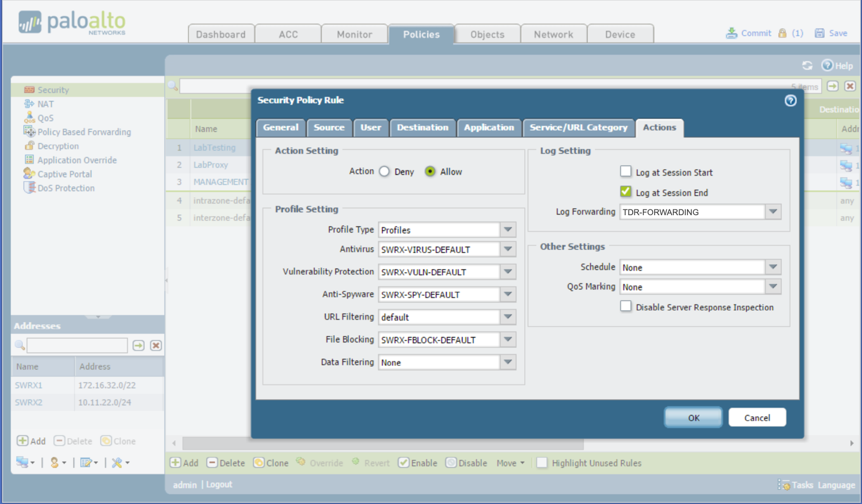Switch to the Service/URL Category tab
862x504 pixels.
(578, 127)
